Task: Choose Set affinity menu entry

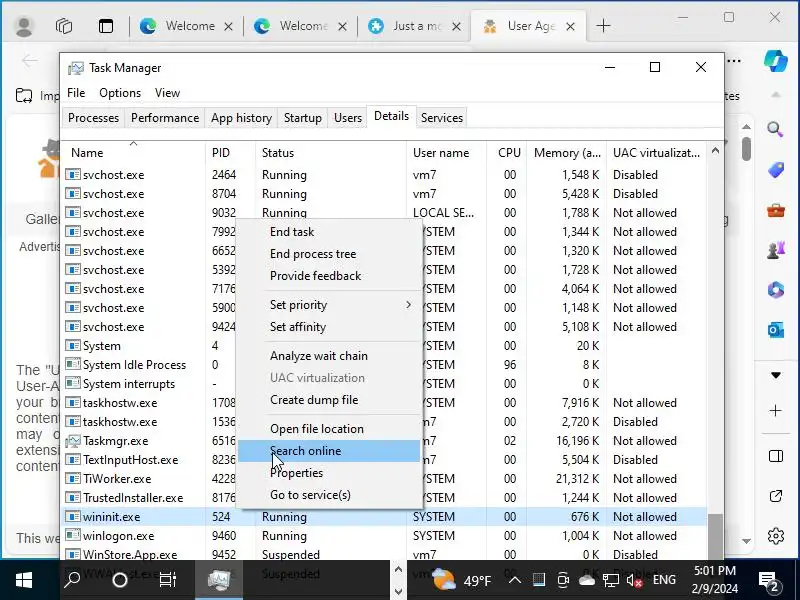Action: [x=330, y=327]
